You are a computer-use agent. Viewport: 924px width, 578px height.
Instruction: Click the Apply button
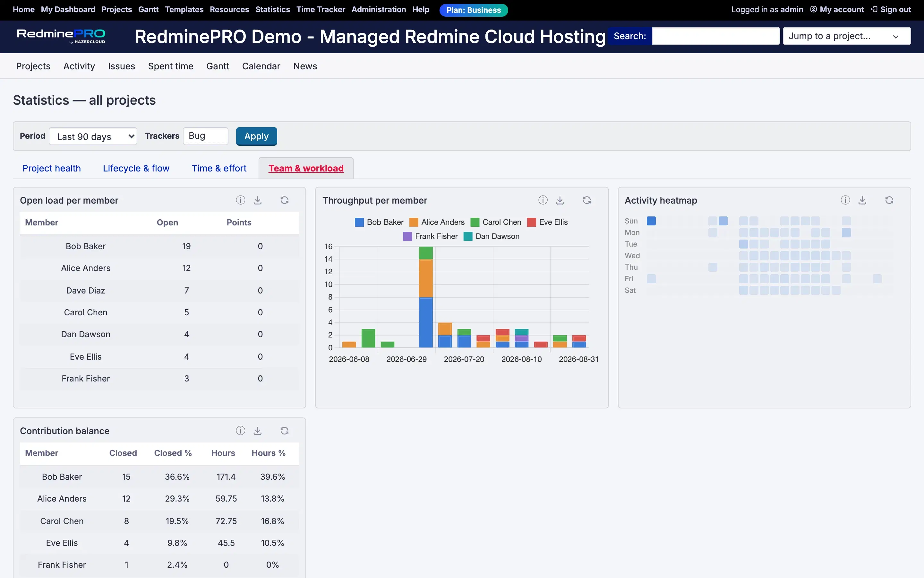(x=256, y=136)
